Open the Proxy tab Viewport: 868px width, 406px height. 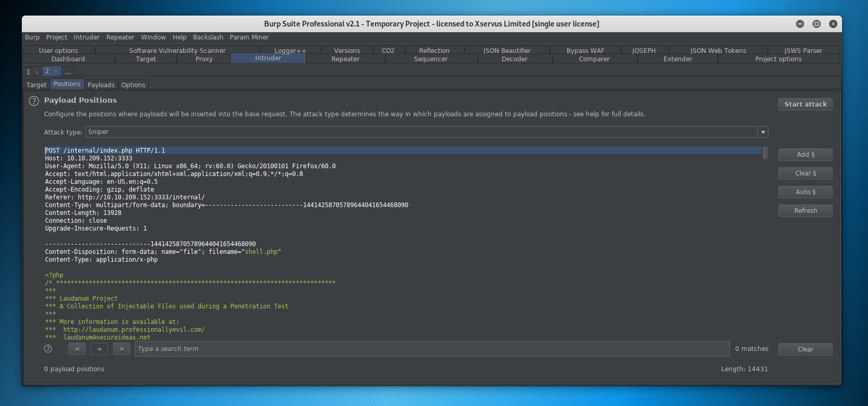point(204,59)
